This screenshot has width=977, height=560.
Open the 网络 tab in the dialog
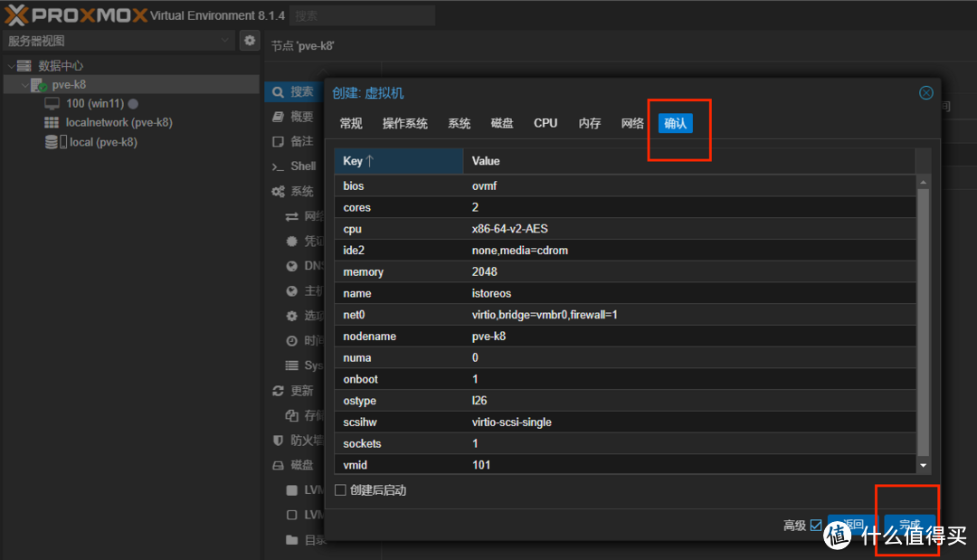pyautogui.click(x=632, y=123)
